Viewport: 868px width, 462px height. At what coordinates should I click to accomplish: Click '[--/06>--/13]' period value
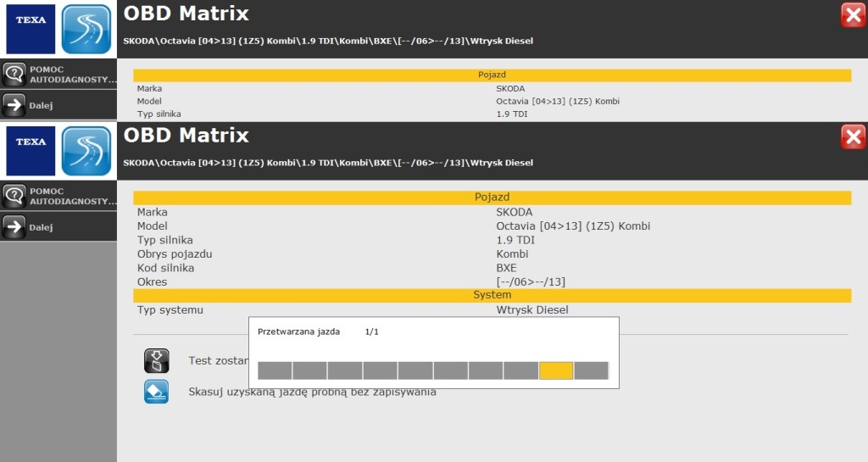[x=531, y=281]
